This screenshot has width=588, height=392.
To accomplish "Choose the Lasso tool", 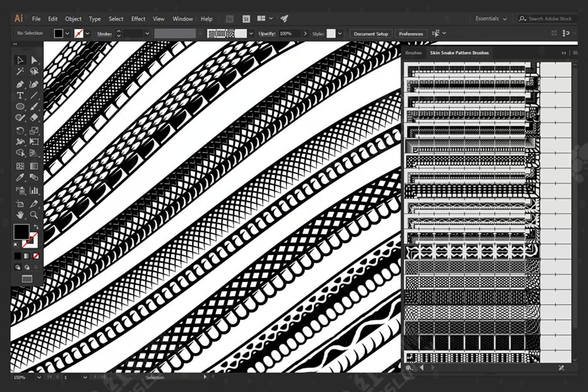I will (34, 71).
